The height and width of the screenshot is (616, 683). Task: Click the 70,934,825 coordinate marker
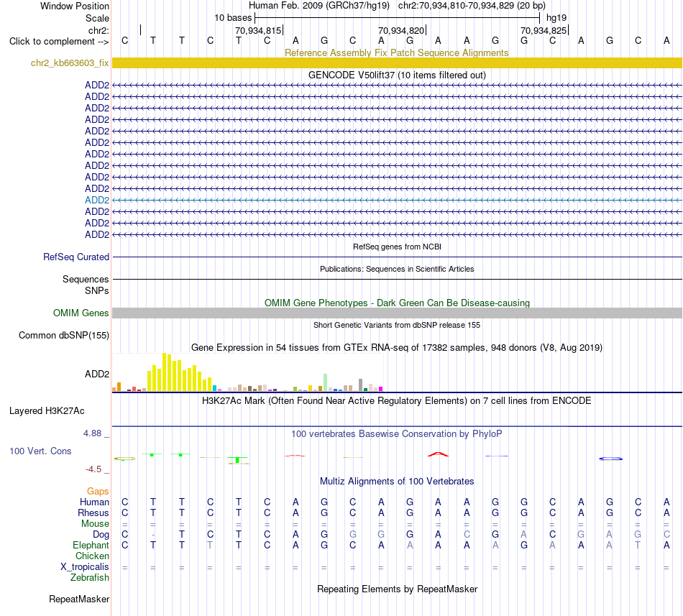click(x=544, y=30)
